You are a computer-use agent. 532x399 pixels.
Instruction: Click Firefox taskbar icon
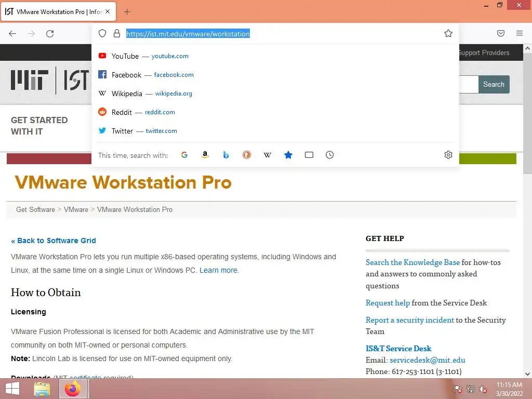coord(73,389)
